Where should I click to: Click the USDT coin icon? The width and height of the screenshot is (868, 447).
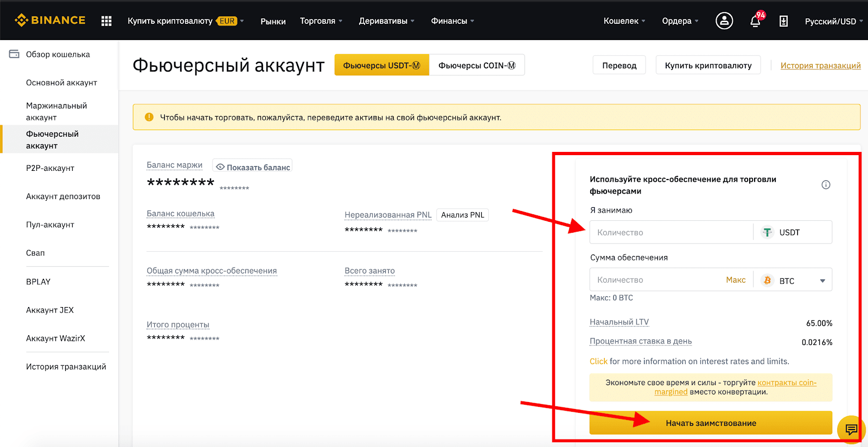click(767, 232)
